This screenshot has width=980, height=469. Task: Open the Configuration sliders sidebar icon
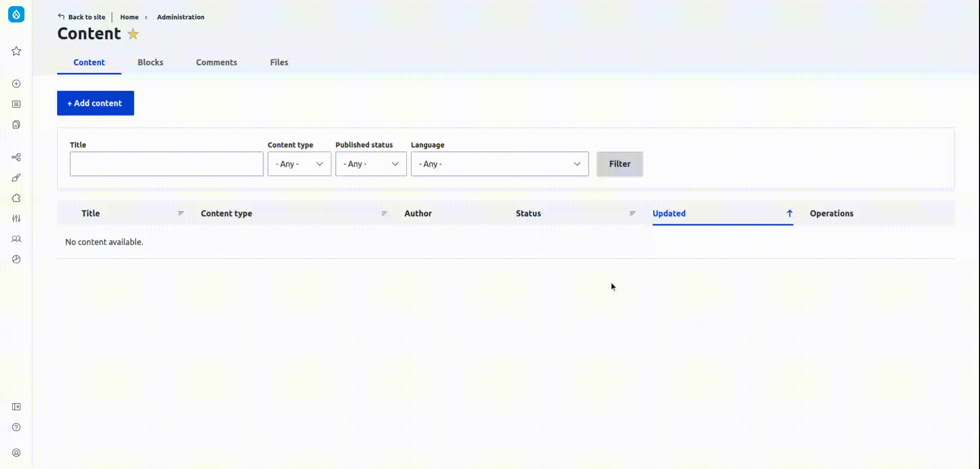(16, 219)
